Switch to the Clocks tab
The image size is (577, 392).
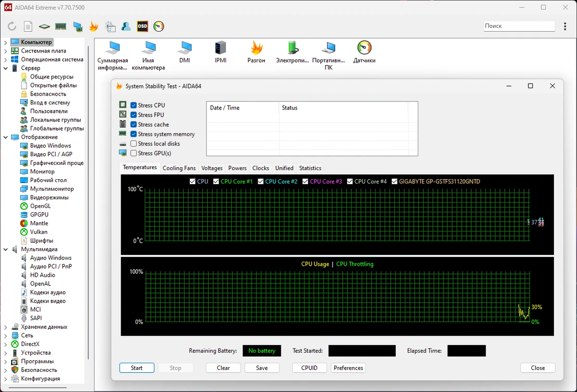[261, 168]
